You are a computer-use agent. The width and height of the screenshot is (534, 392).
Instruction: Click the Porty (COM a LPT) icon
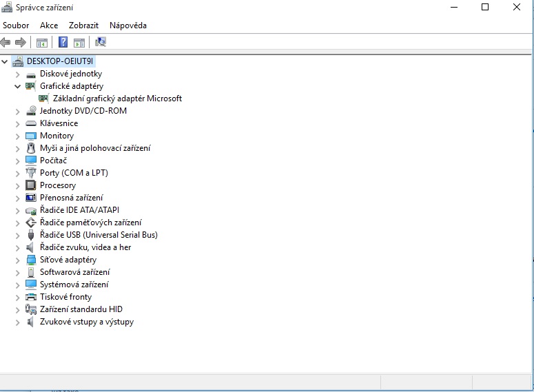point(31,173)
